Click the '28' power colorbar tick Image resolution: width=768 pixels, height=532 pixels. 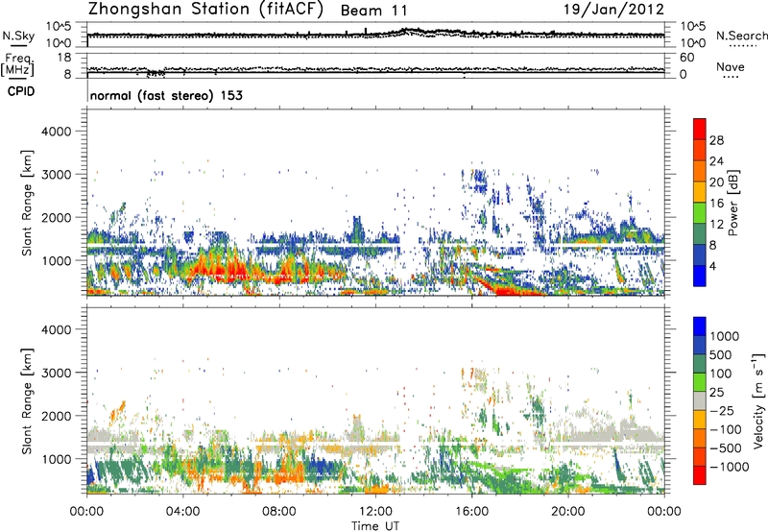click(x=716, y=140)
